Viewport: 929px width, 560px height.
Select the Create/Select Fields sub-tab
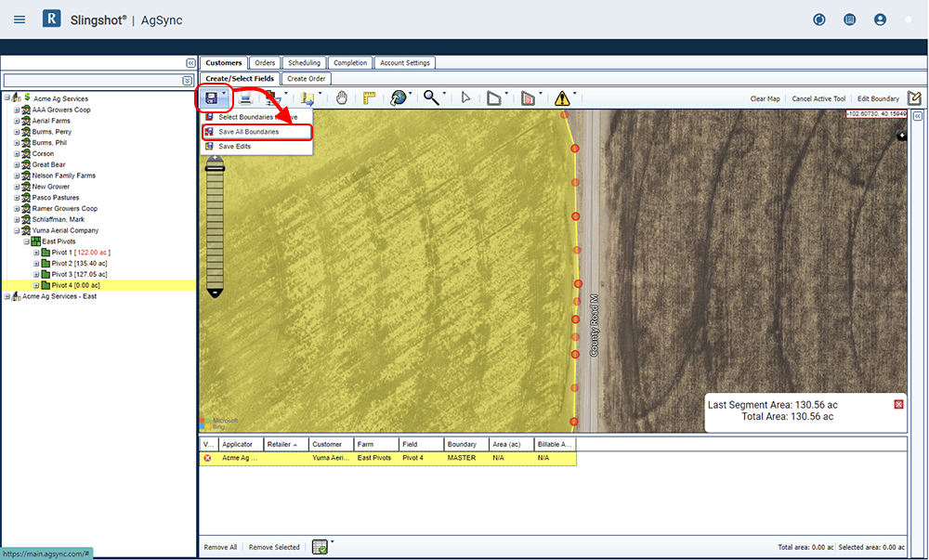tap(240, 79)
